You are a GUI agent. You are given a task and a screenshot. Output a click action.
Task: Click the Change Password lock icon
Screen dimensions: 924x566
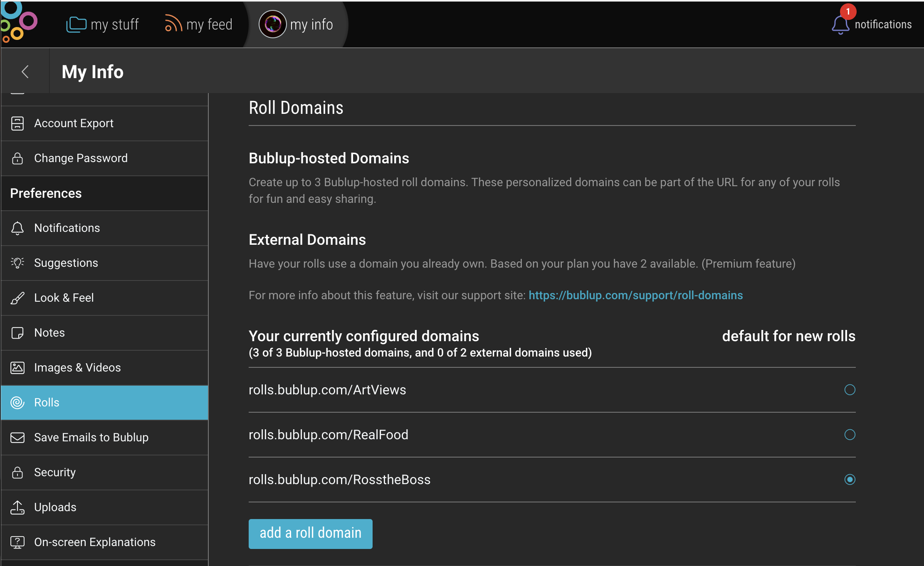click(17, 158)
